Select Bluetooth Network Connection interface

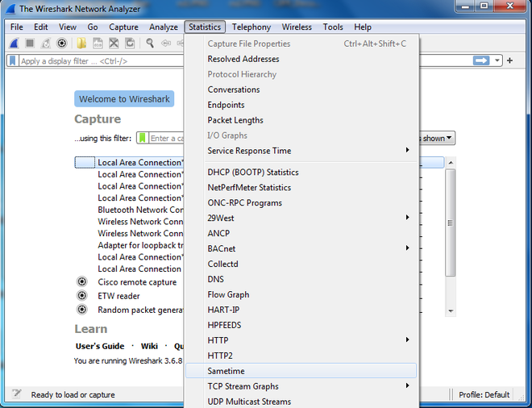pos(140,210)
